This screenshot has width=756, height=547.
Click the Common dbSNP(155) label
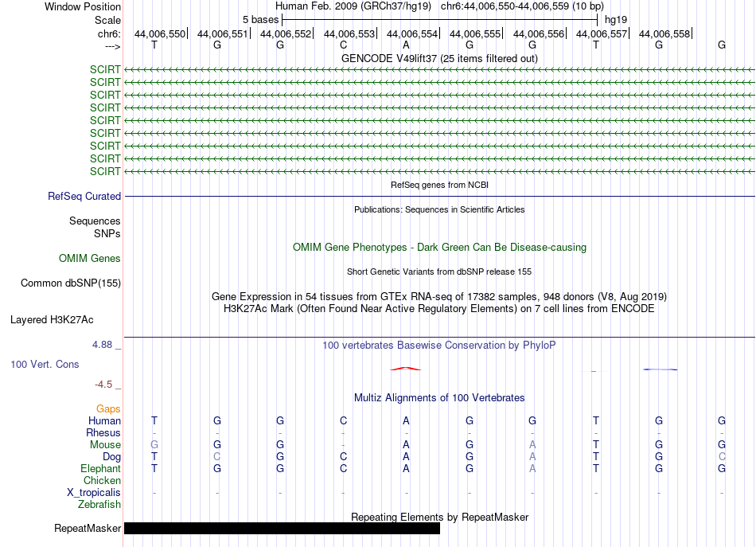pos(70,283)
